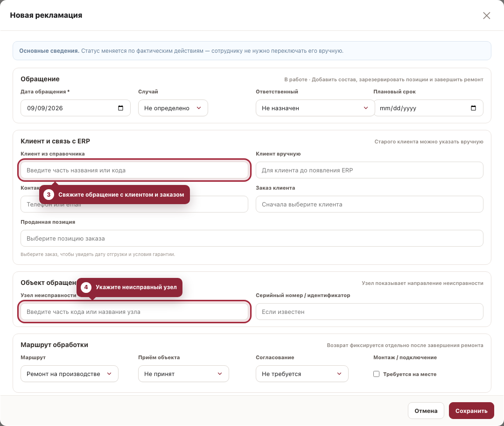
Task: Click the step 3 tooltip badge
Action: pos(49,194)
